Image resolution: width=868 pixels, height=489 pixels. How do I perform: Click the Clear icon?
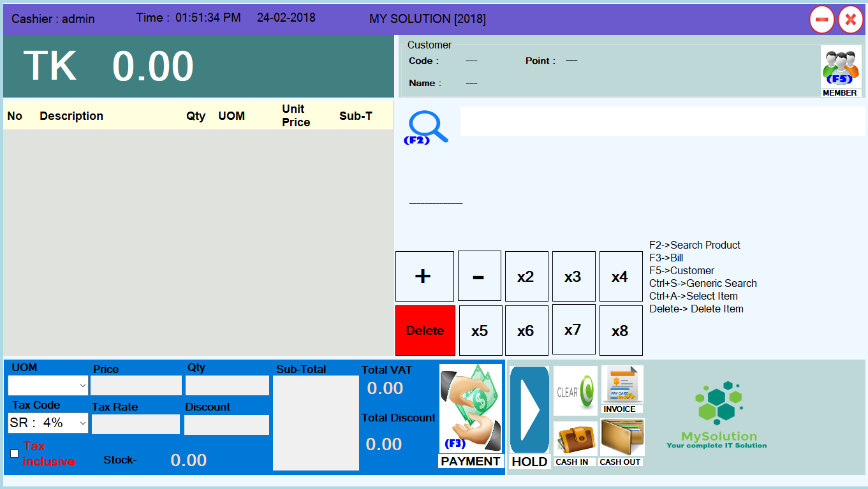[575, 391]
